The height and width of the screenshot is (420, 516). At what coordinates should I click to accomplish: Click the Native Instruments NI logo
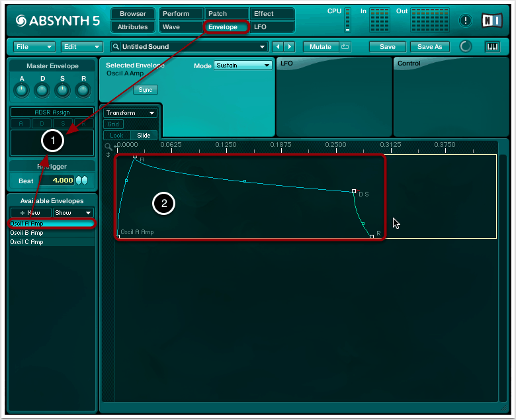(x=492, y=21)
